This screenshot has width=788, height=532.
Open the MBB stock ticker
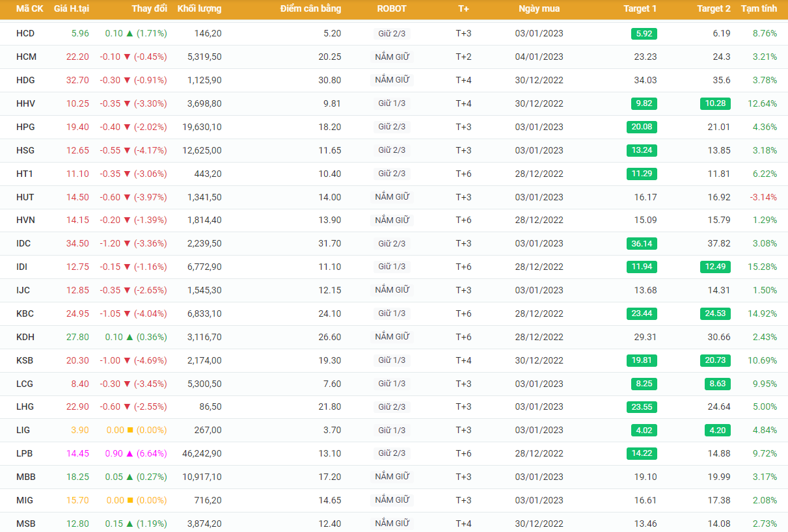pos(26,477)
